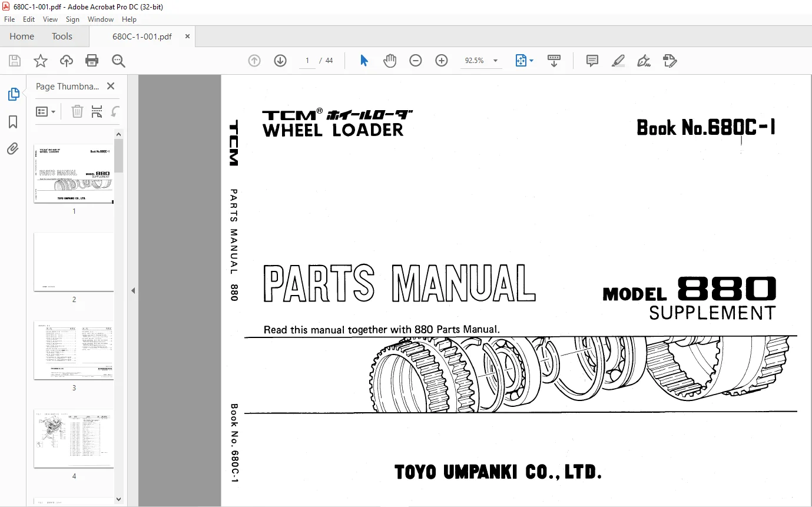This screenshot has width=812, height=507.
Task: Go to the previous page arrow
Action: pyautogui.click(x=254, y=61)
